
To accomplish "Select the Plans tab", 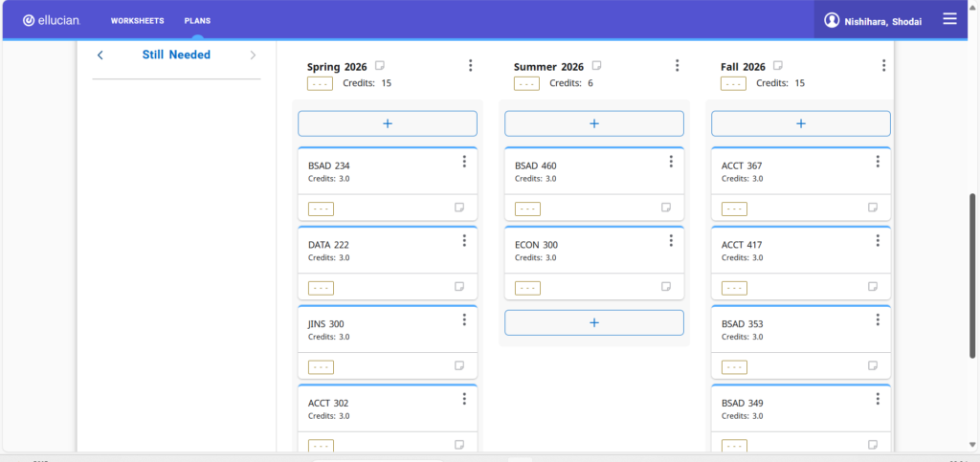I will pyautogui.click(x=197, y=20).
